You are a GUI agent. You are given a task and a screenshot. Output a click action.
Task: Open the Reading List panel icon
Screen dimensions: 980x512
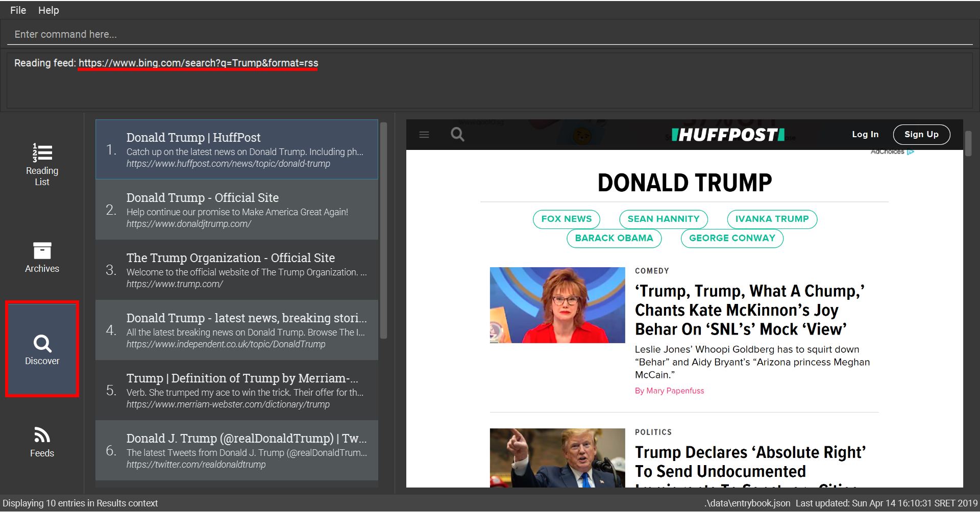click(42, 152)
